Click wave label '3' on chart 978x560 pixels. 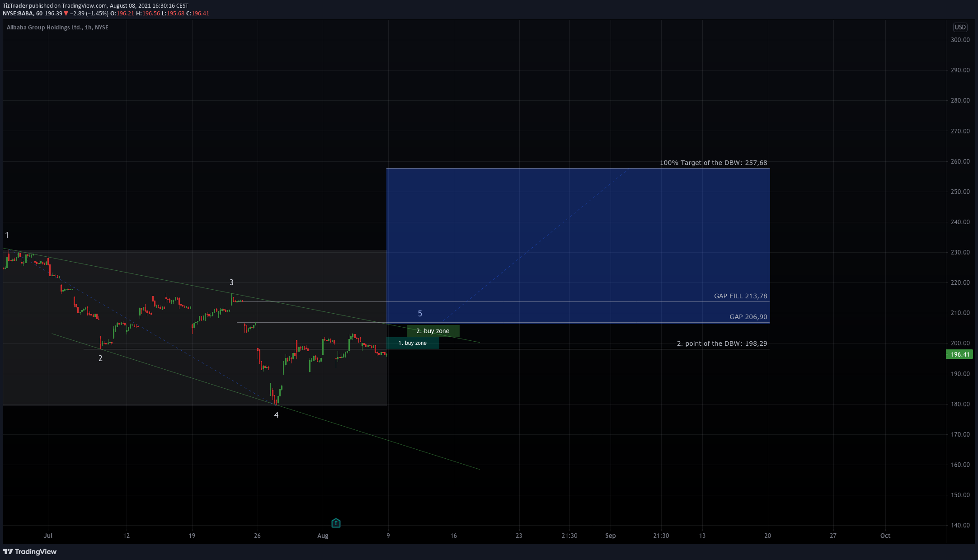coord(231,282)
